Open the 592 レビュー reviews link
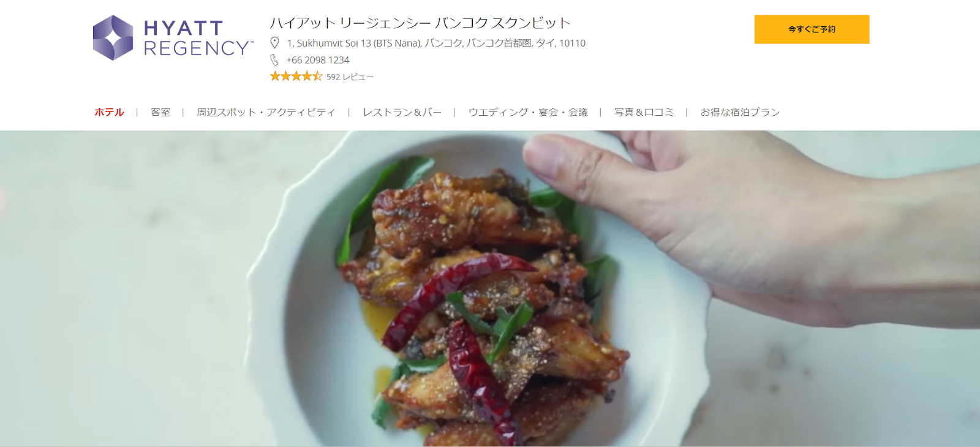Viewport: 980px width, 447px height. coord(350,77)
